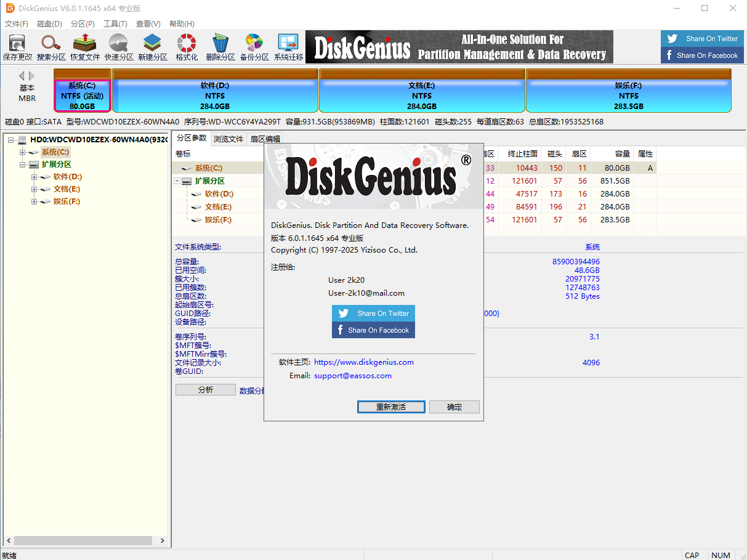The image size is (747, 560).
Task: Click the drive icon next to 系统(C:) in the tree
Action: coord(34,152)
